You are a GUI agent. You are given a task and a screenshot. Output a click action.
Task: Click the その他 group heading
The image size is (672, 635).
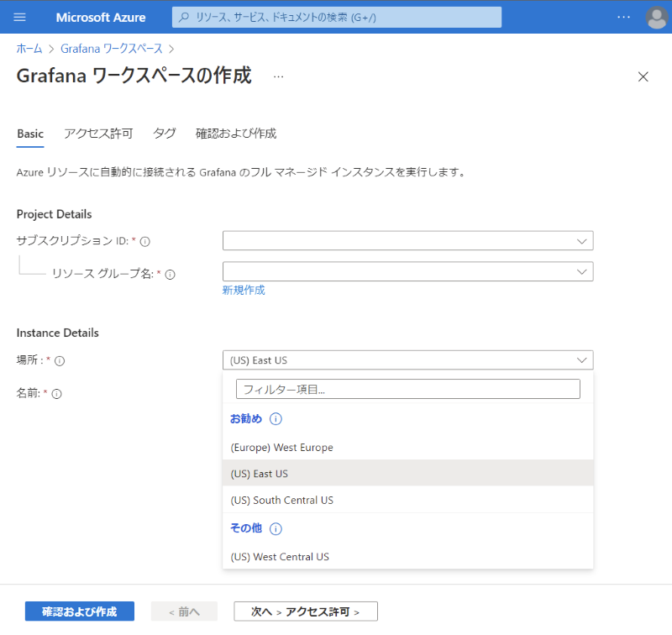pos(246,528)
